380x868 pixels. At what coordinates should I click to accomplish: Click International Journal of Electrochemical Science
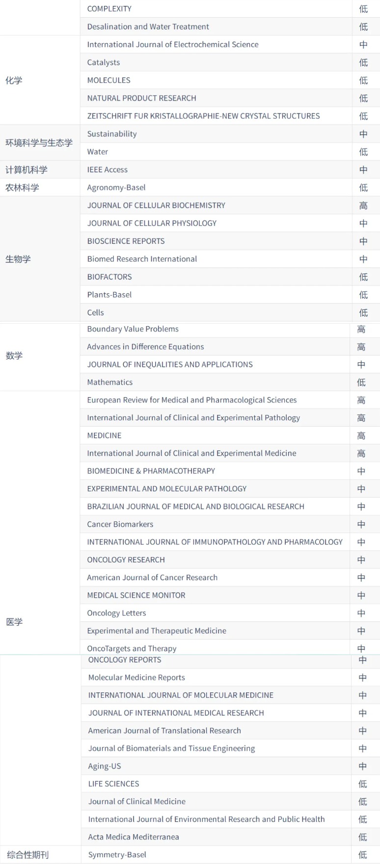[173, 45]
